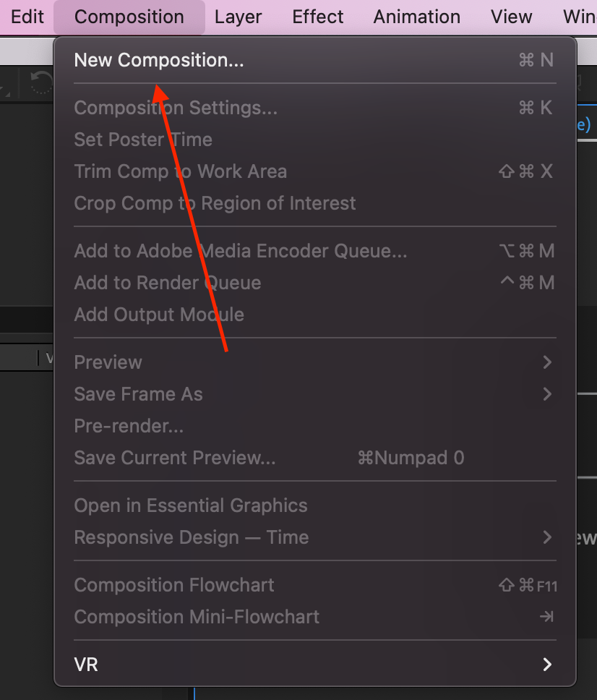The width and height of the screenshot is (597, 700).
Task: Choose Save Current Preview
Action: tap(175, 458)
